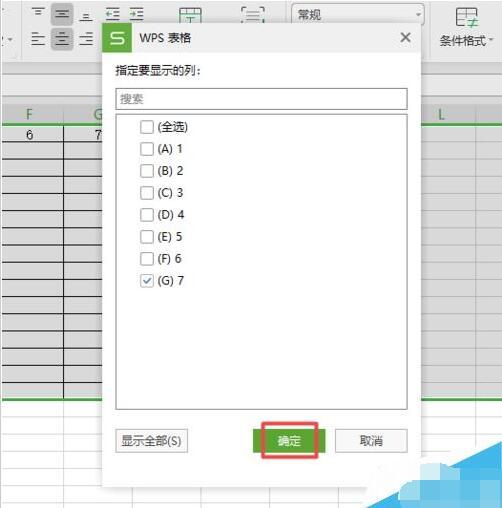
Task: Click the decrease indent icon
Action: pyautogui.click(x=113, y=14)
